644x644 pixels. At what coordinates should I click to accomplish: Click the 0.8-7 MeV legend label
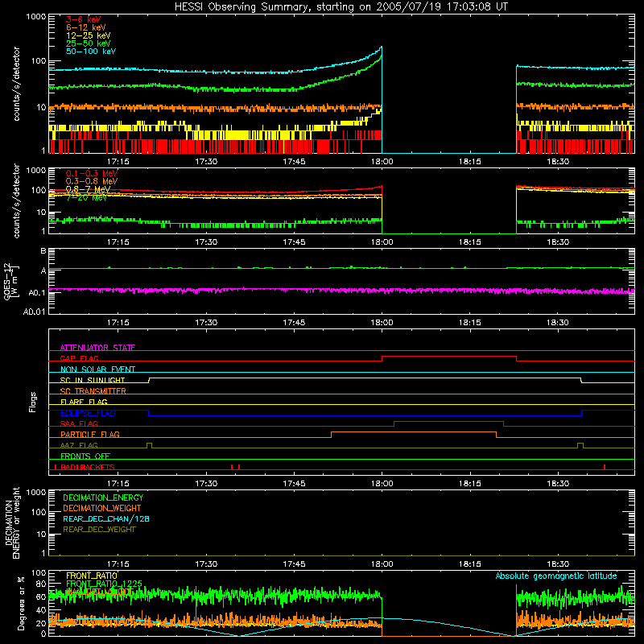(88, 189)
